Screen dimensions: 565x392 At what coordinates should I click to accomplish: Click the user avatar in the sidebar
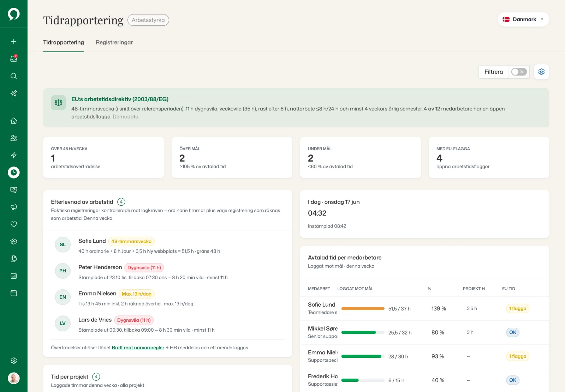click(x=14, y=378)
